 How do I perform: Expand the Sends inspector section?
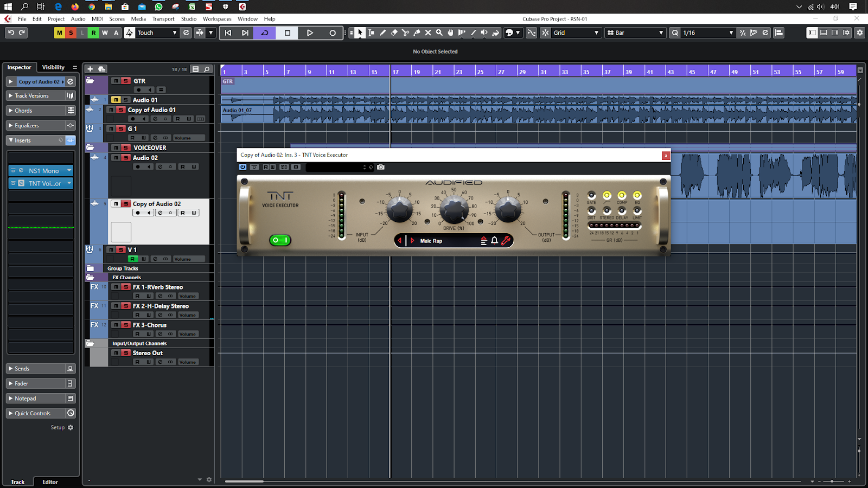click(x=35, y=369)
